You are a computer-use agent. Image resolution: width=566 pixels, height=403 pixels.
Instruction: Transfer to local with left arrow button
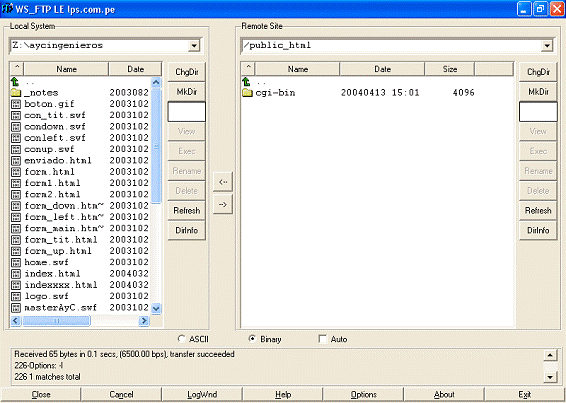point(223,182)
